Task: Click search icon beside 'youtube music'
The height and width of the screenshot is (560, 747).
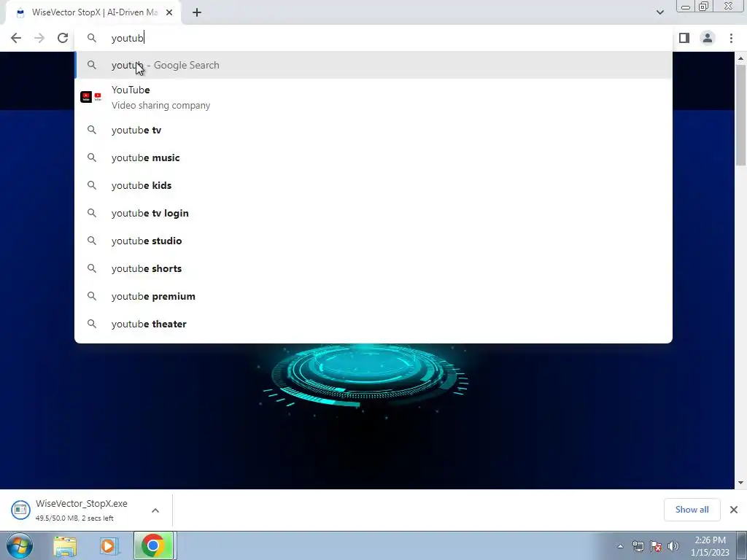Action: (92, 157)
